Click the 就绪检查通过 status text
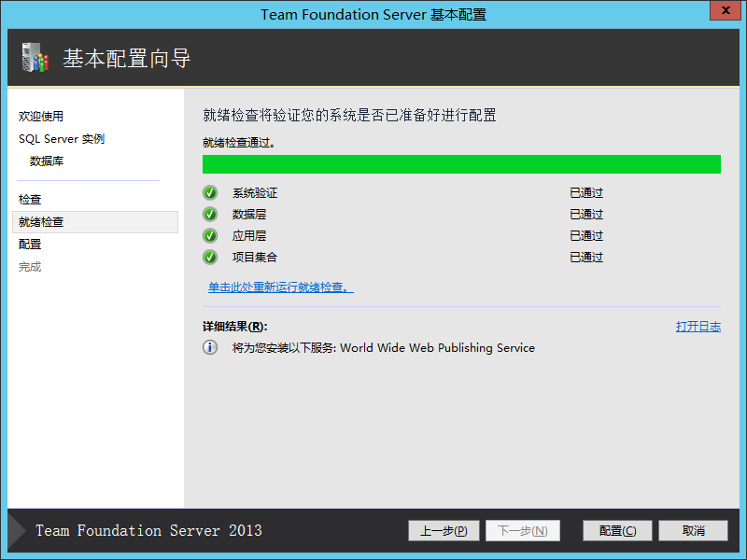Image resolution: width=747 pixels, height=560 pixels. (x=239, y=143)
